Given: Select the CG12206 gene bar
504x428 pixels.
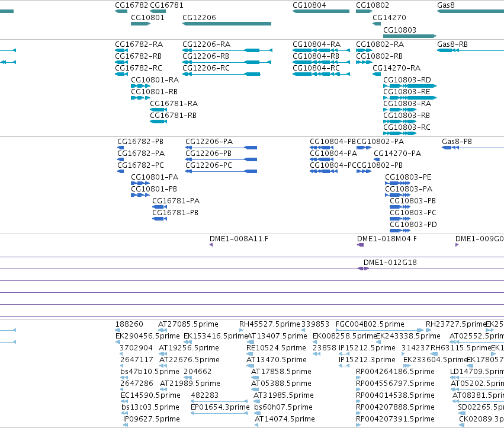Looking at the screenshot, I should [x=227, y=24].
